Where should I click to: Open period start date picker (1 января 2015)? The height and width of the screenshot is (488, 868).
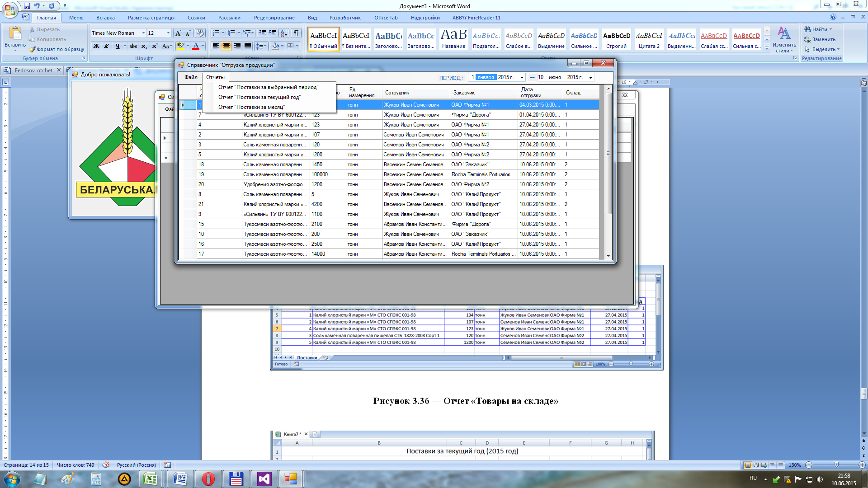[522, 77]
